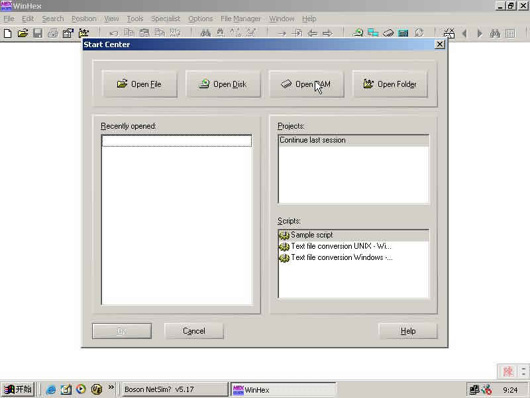Click the Back left-arrow navigation toolbar icon
The width and height of the screenshot is (530, 398).
[312, 33]
